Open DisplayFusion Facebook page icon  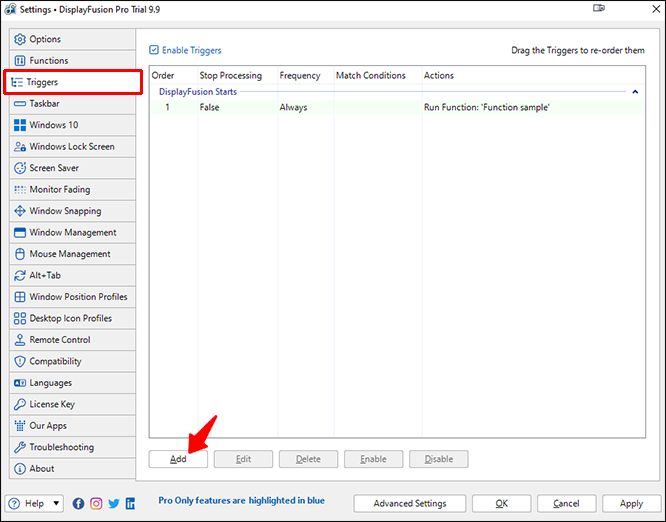coord(78,504)
